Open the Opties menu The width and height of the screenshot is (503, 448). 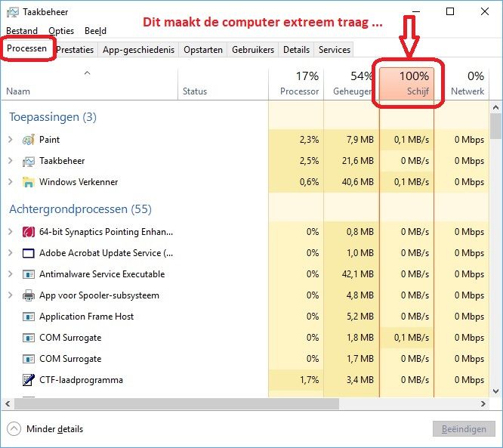[61, 31]
